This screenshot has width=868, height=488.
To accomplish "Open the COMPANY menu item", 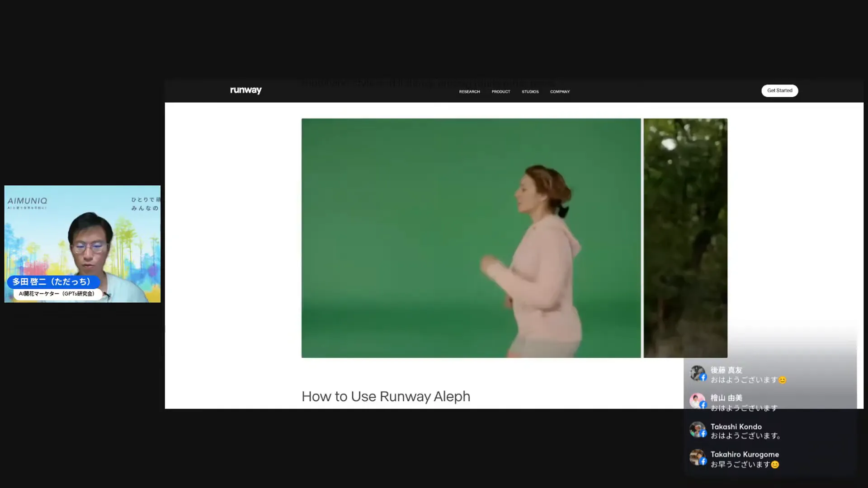I will point(560,92).
